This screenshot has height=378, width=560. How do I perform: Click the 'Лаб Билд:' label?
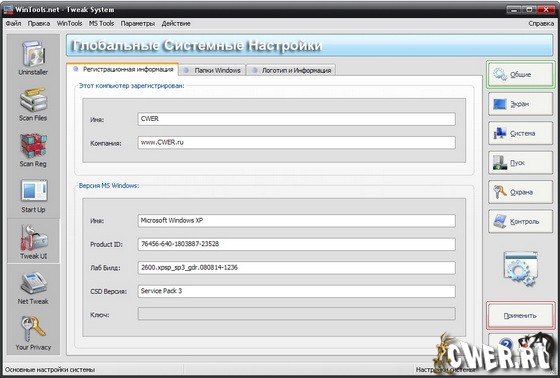pos(105,268)
